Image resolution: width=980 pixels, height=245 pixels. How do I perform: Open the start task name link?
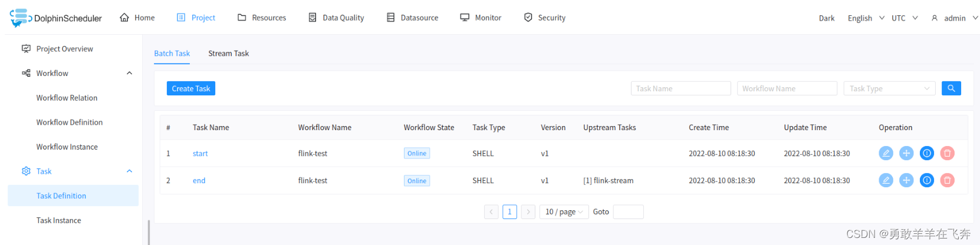200,153
